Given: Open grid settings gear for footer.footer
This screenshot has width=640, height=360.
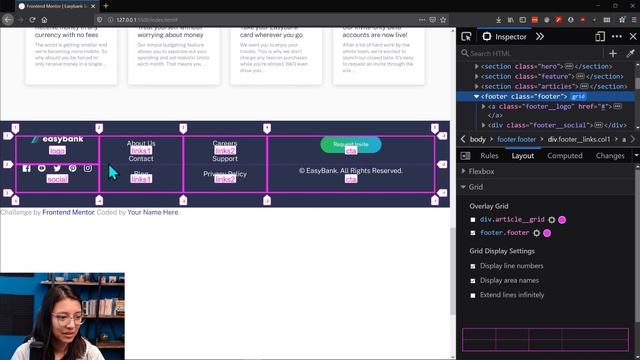Looking at the screenshot, I should 536,233.
